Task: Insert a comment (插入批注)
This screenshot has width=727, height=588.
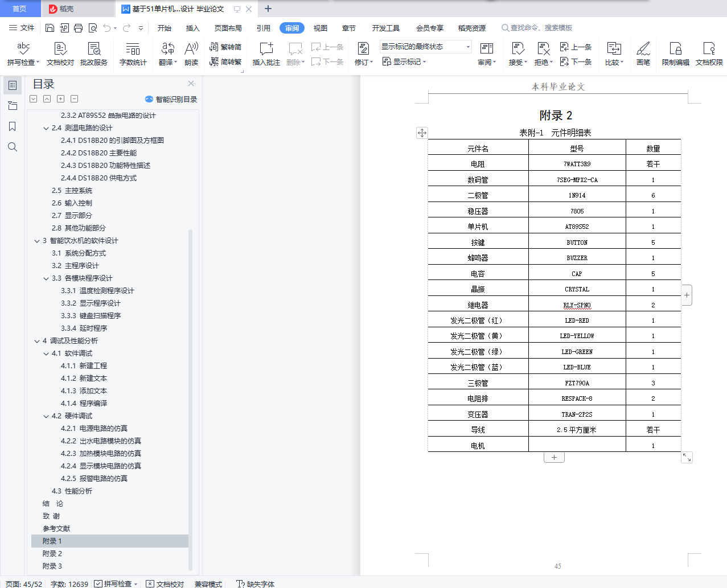Action: click(266, 54)
